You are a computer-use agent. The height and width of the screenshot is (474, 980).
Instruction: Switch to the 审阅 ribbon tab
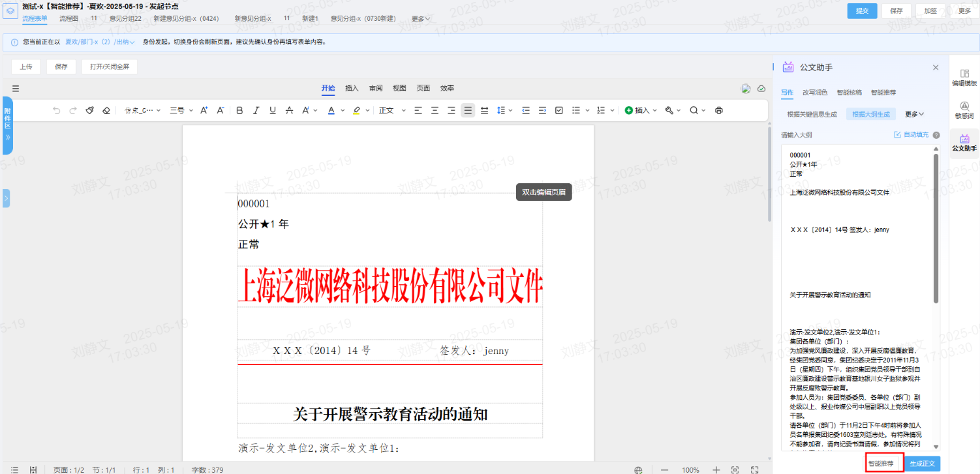pyautogui.click(x=376, y=88)
